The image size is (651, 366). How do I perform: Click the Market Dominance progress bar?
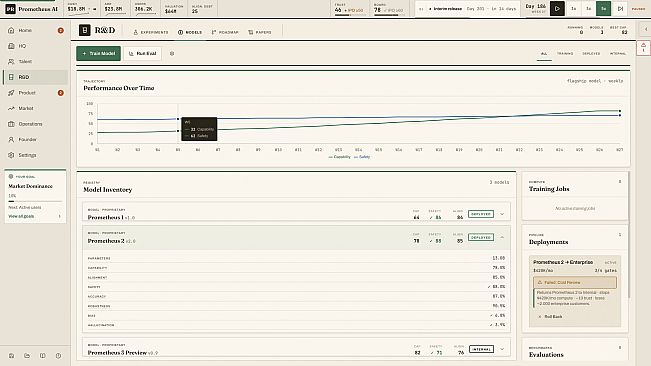pos(35,201)
